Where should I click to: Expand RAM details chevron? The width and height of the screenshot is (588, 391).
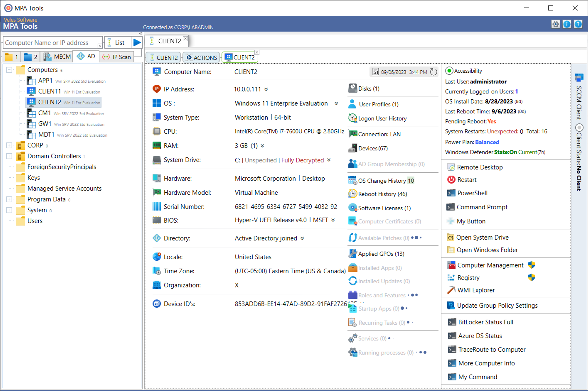pyautogui.click(x=262, y=146)
